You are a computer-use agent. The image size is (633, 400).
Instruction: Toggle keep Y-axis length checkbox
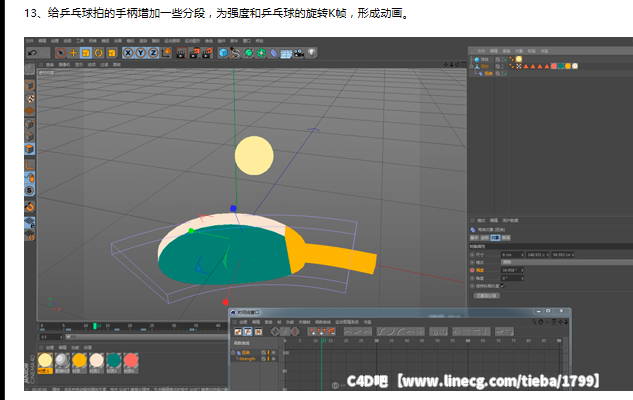coord(503,286)
